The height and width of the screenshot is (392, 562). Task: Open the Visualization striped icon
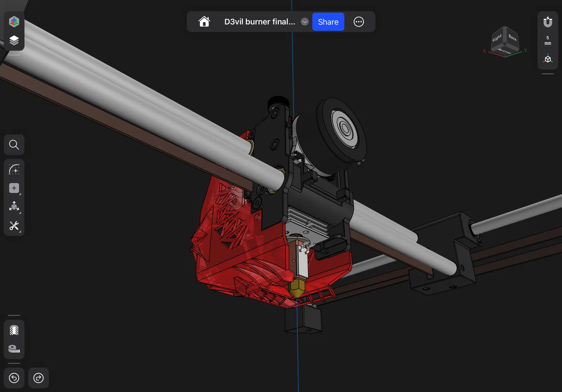tap(14, 330)
